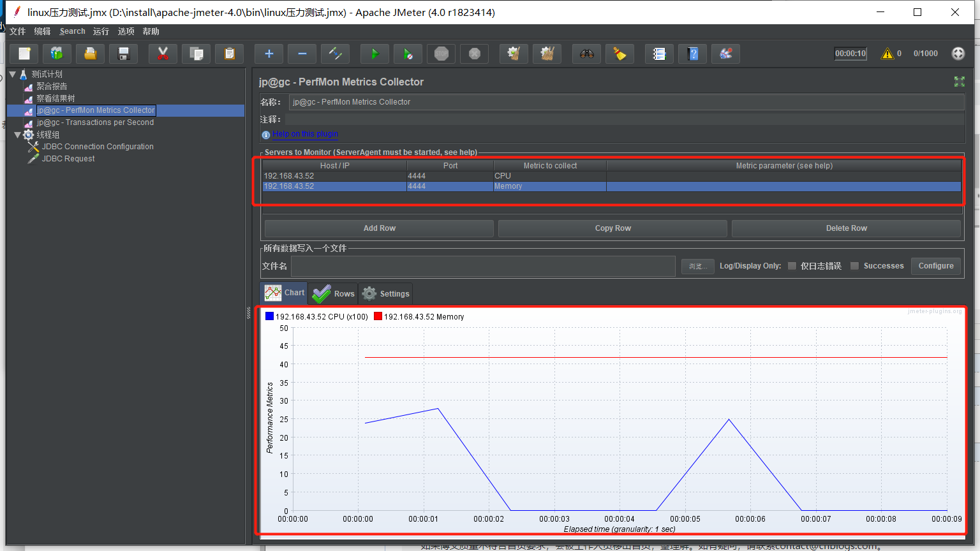Click the thread status indicator icon
This screenshot has height=551, width=980.
tap(958, 54)
